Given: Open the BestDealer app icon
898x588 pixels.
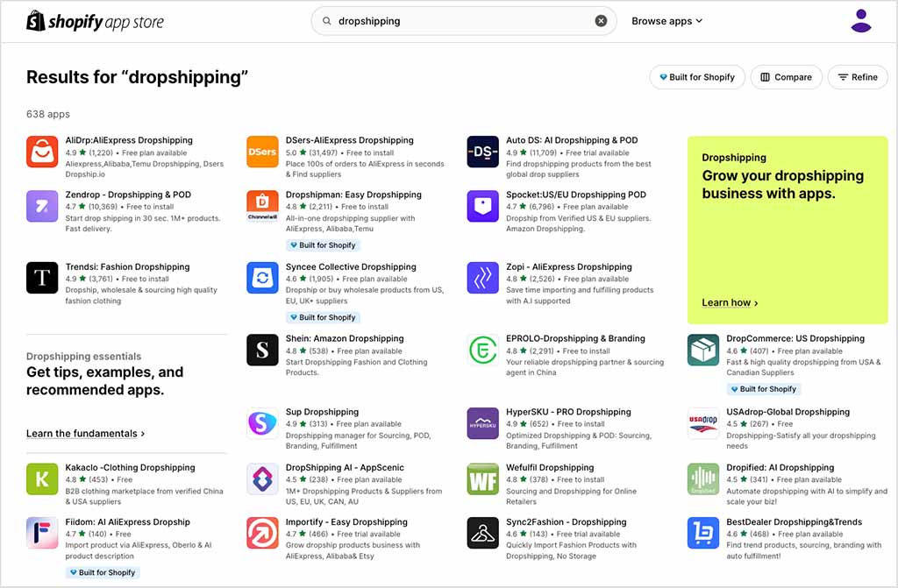Looking at the screenshot, I should [702, 533].
